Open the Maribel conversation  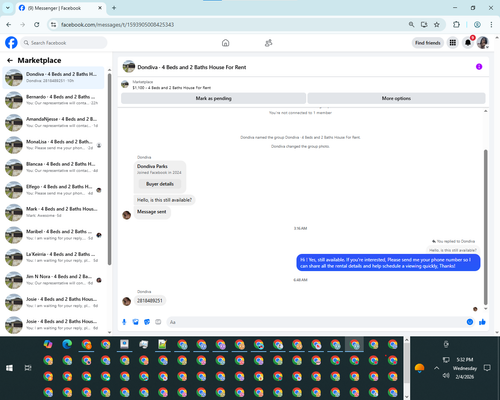(x=53, y=235)
